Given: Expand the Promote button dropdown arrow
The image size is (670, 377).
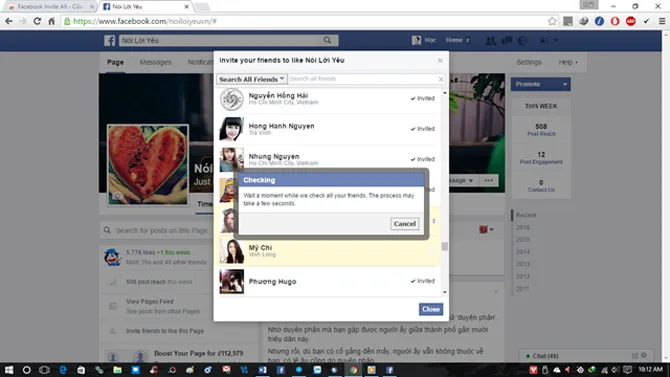Looking at the screenshot, I should 565,84.
